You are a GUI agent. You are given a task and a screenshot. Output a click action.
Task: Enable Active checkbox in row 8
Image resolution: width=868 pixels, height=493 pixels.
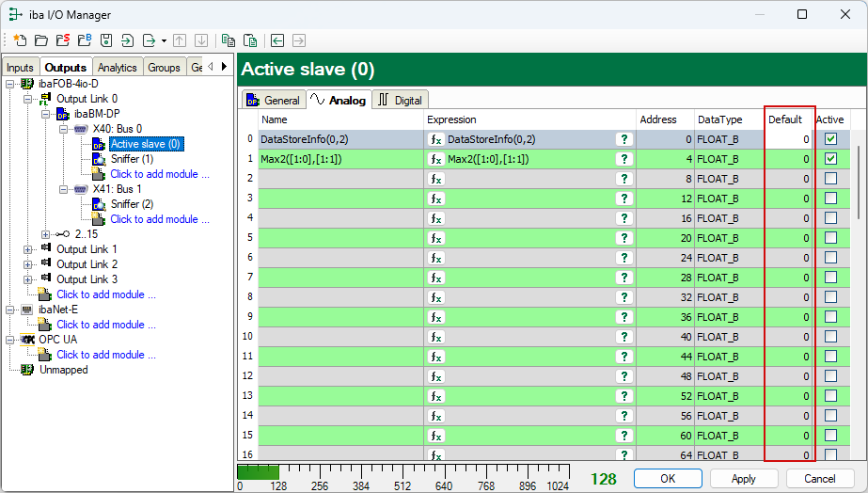tap(830, 297)
